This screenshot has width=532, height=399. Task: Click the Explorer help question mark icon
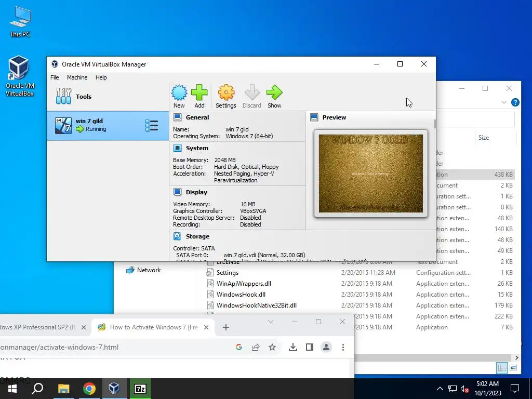[x=515, y=102]
